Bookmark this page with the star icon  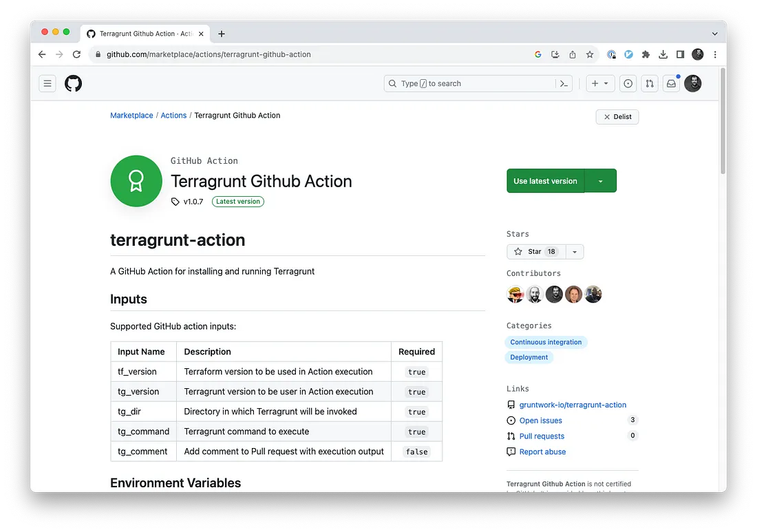(x=590, y=54)
